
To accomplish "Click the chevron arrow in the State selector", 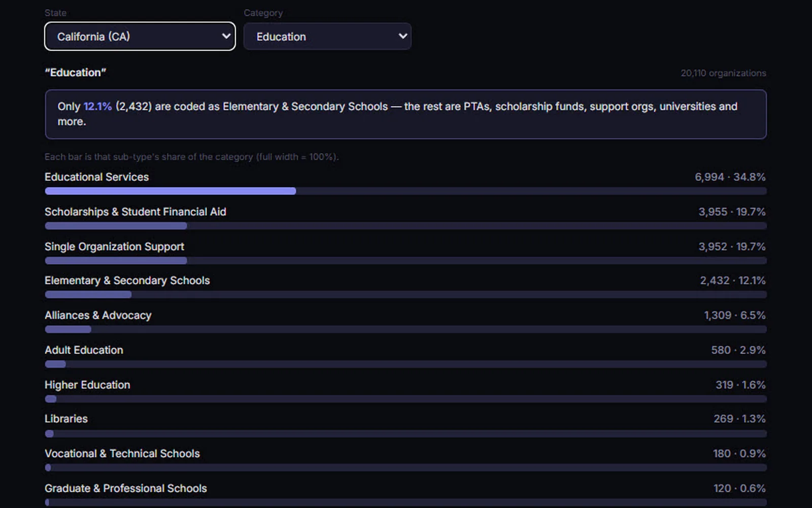I will click(226, 36).
